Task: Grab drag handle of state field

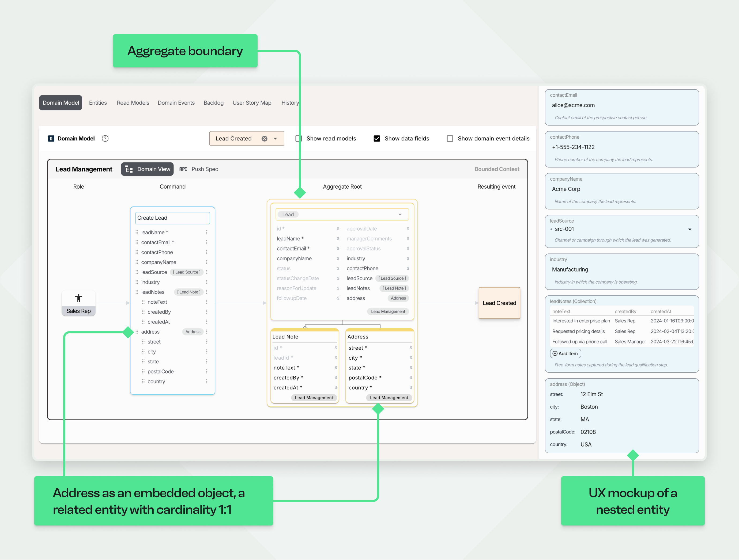Action: (x=143, y=362)
